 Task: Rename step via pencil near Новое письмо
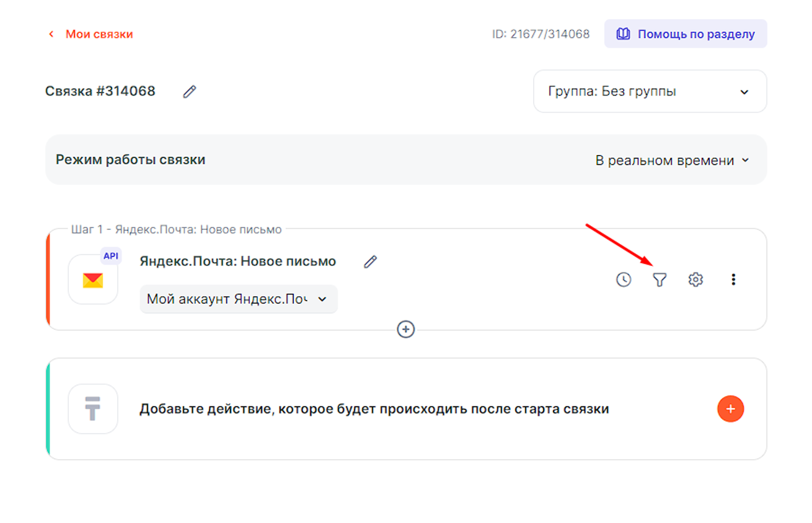tap(370, 261)
